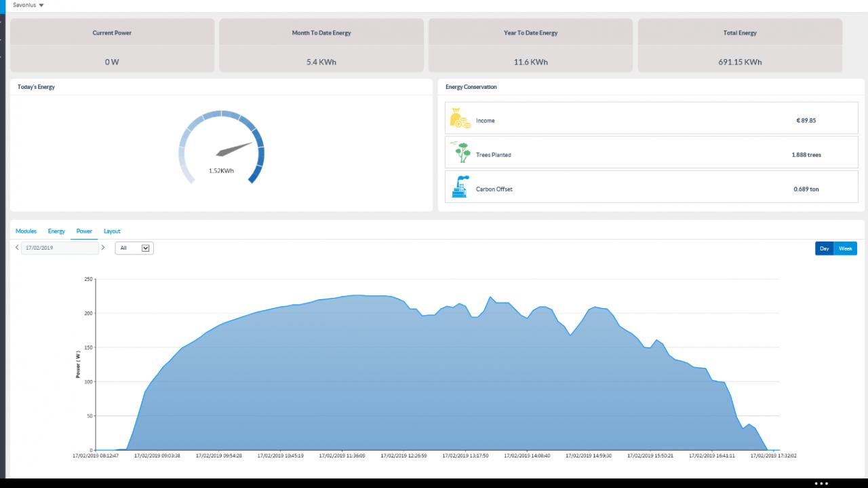Screen dimensions: 868x488
Task: Click the Trees Planted green tree icon
Action: [460, 152]
